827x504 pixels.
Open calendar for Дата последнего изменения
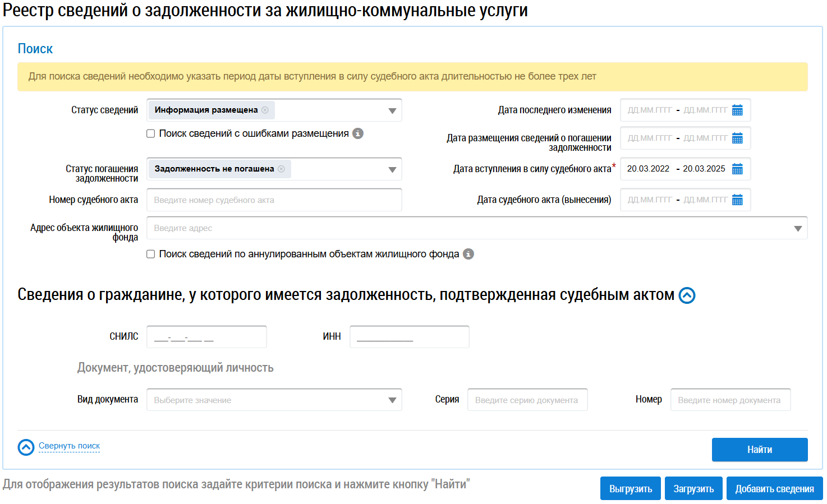pyautogui.click(x=737, y=110)
